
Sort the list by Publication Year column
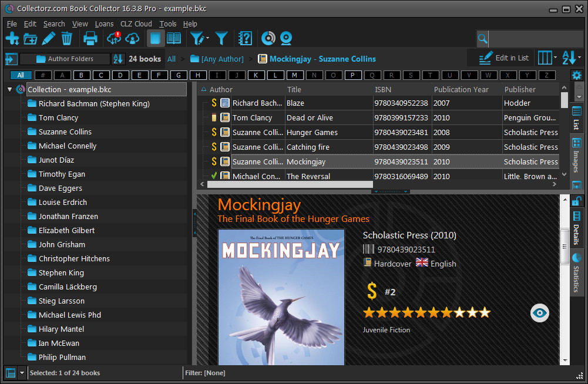click(x=461, y=90)
